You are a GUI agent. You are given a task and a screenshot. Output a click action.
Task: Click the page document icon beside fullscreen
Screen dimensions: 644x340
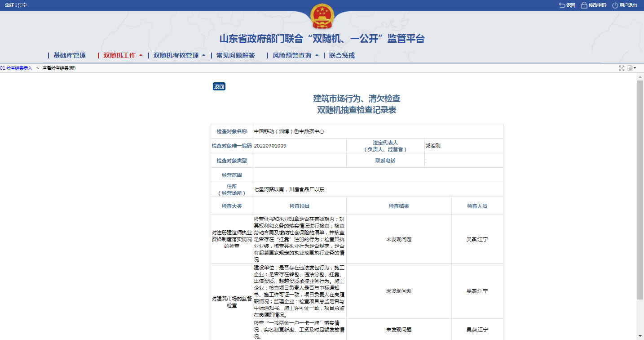(630, 68)
